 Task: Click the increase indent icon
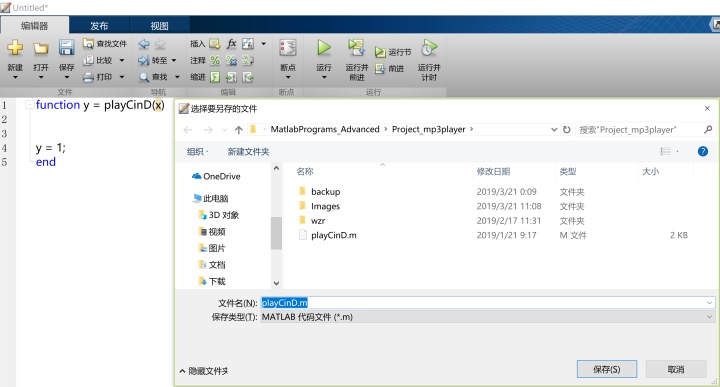pyautogui.click(x=232, y=77)
